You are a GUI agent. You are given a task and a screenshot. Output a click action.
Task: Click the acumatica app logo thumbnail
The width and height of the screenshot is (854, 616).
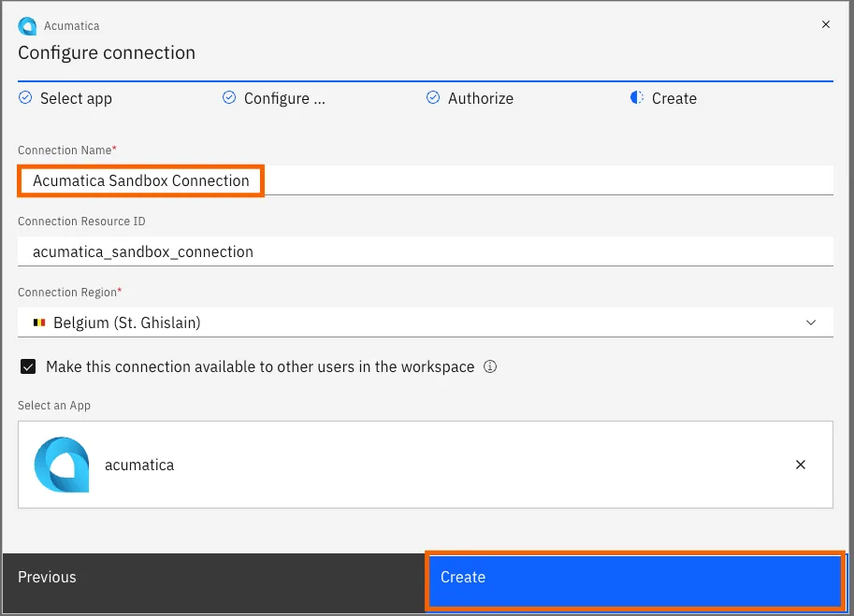click(62, 465)
